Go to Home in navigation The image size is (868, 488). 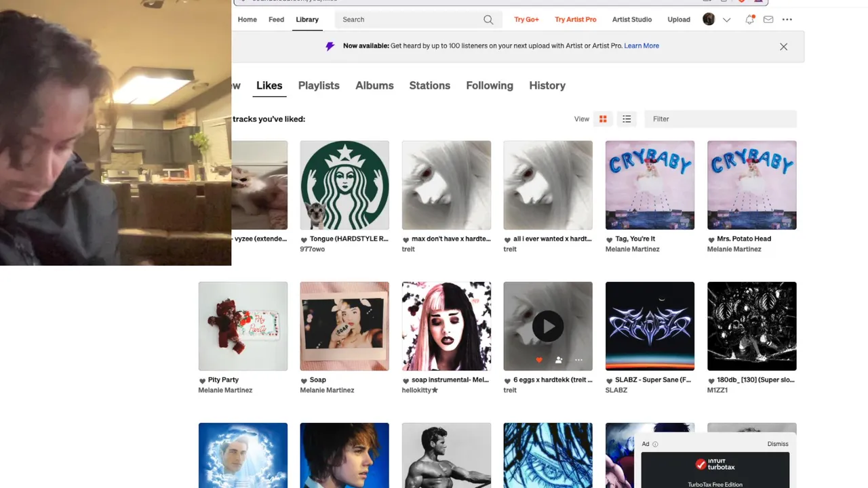click(x=247, y=20)
